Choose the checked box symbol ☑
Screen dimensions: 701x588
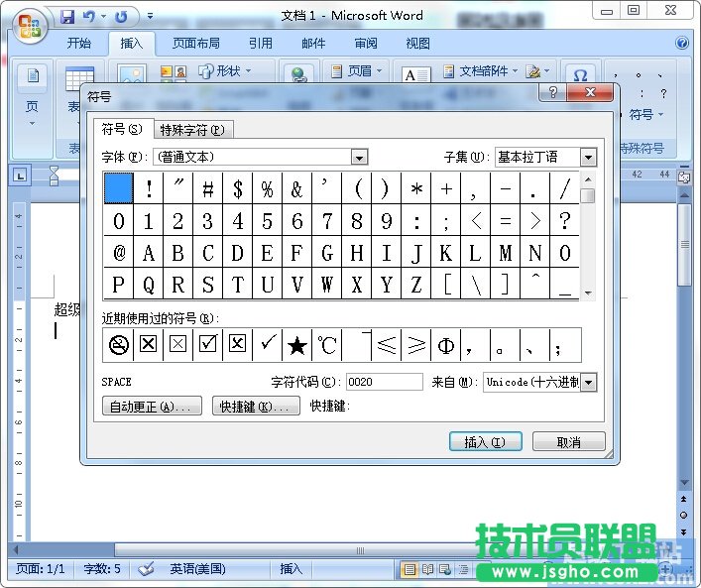click(207, 345)
